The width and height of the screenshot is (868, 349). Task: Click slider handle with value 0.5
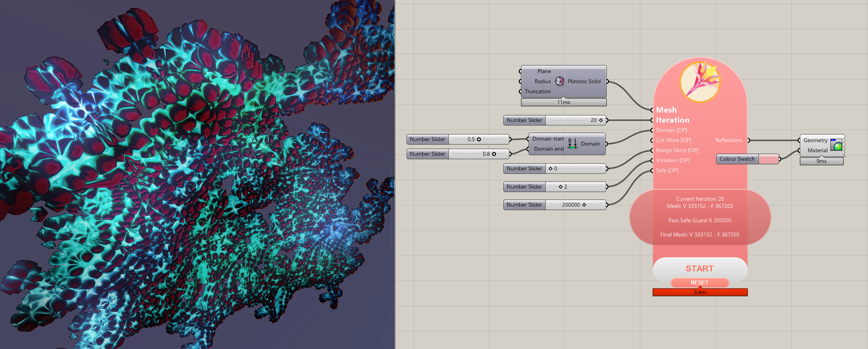point(479,140)
